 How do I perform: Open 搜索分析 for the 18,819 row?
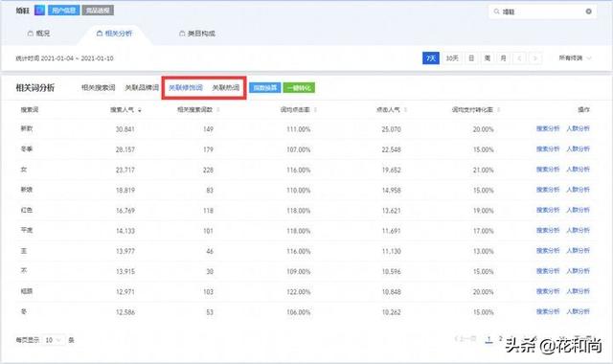(548, 190)
